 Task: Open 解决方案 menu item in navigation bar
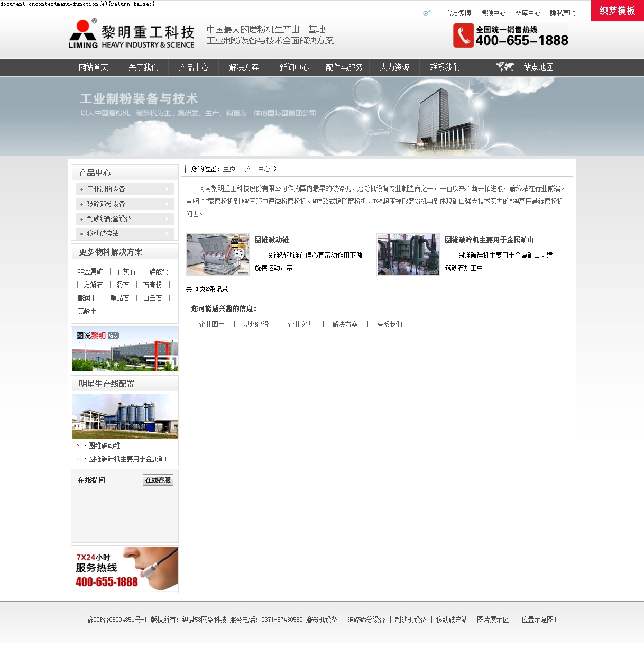(244, 67)
